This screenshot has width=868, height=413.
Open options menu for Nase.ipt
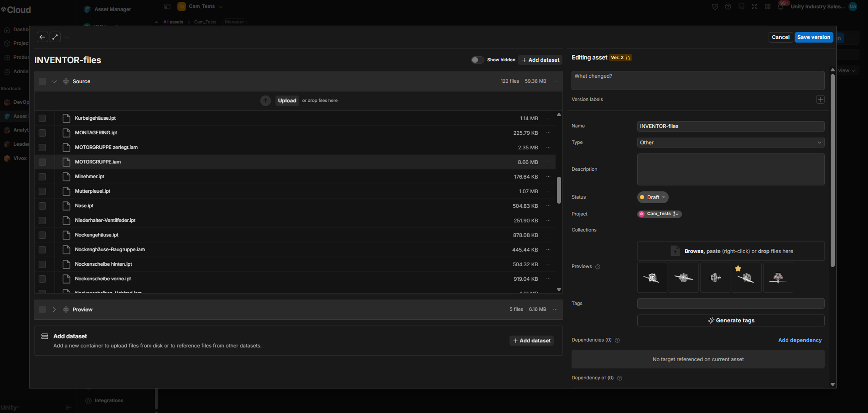point(548,206)
